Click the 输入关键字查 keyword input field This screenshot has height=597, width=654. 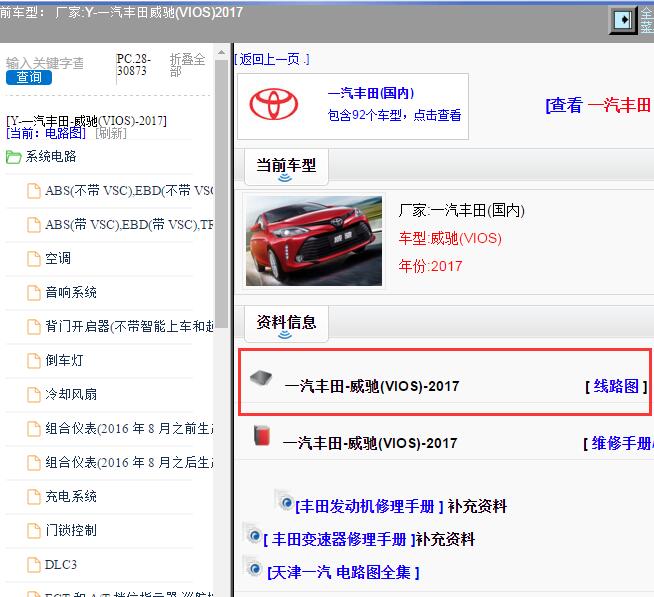coord(45,63)
